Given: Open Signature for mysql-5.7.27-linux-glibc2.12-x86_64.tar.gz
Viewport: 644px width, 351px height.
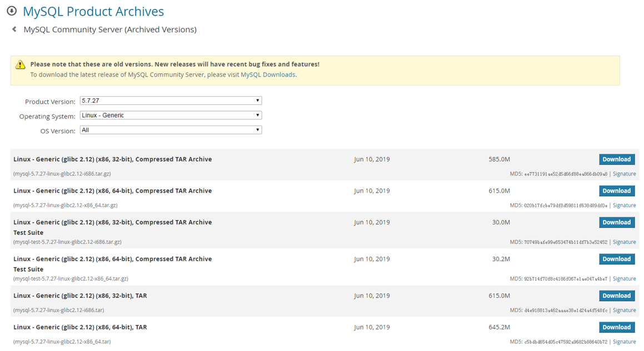Looking at the screenshot, I should [x=625, y=205].
